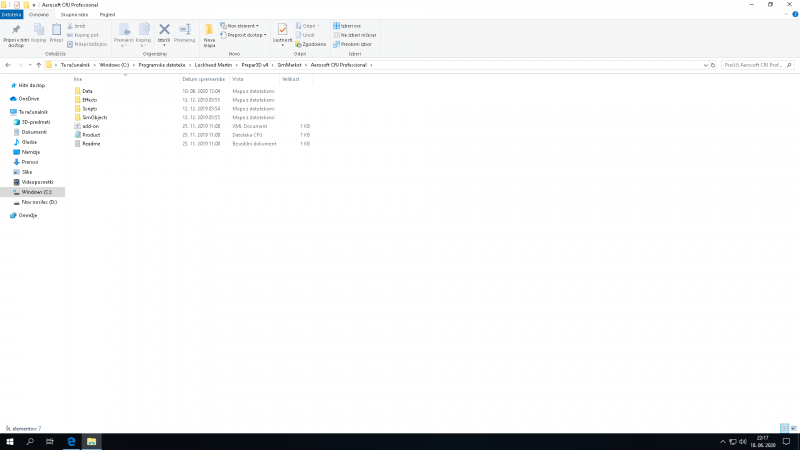Create a folder with Nova mapa

point(209,35)
